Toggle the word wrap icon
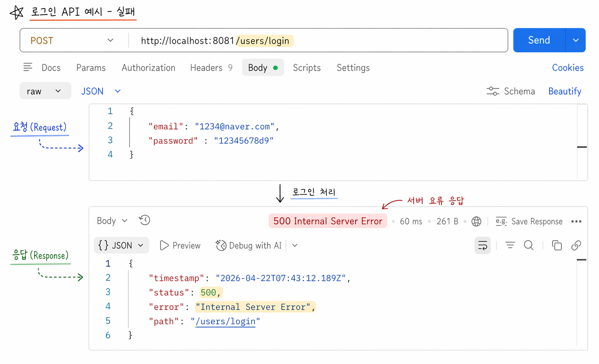This screenshot has width=599, height=364. pos(482,246)
